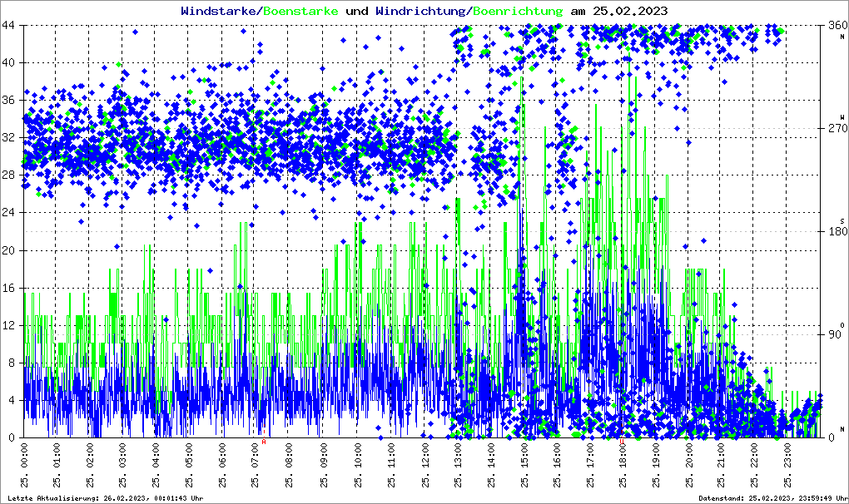Click the time label "06:00"
This screenshot has height=504, width=849.
[x=223, y=455]
